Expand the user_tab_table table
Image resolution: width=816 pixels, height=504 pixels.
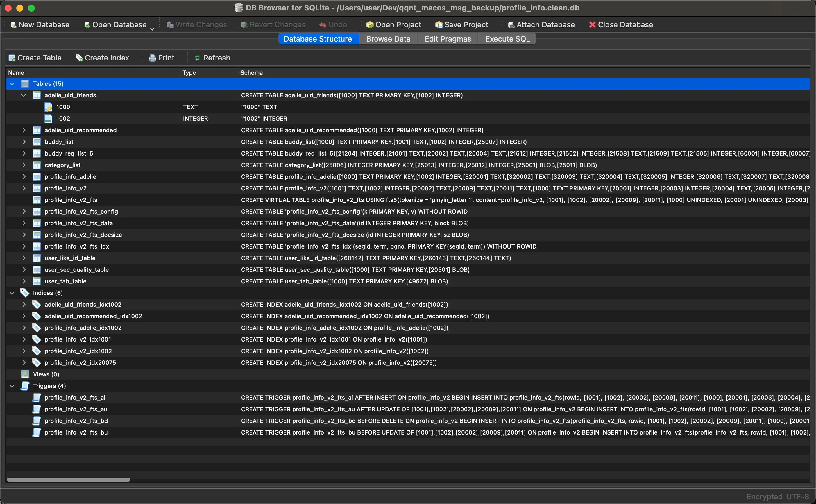24,281
